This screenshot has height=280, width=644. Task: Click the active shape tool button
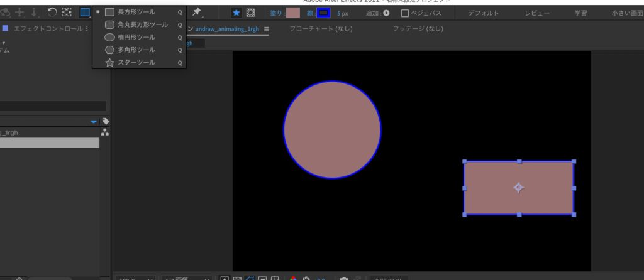[x=85, y=13]
